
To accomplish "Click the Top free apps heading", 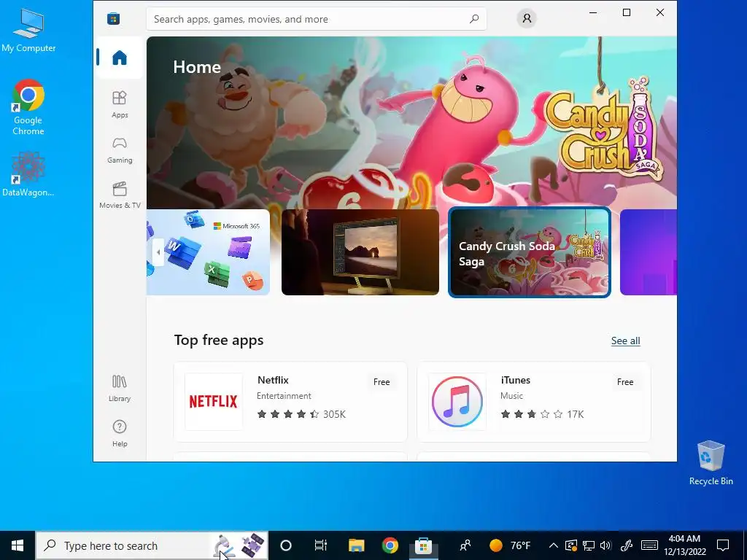I will click(219, 341).
